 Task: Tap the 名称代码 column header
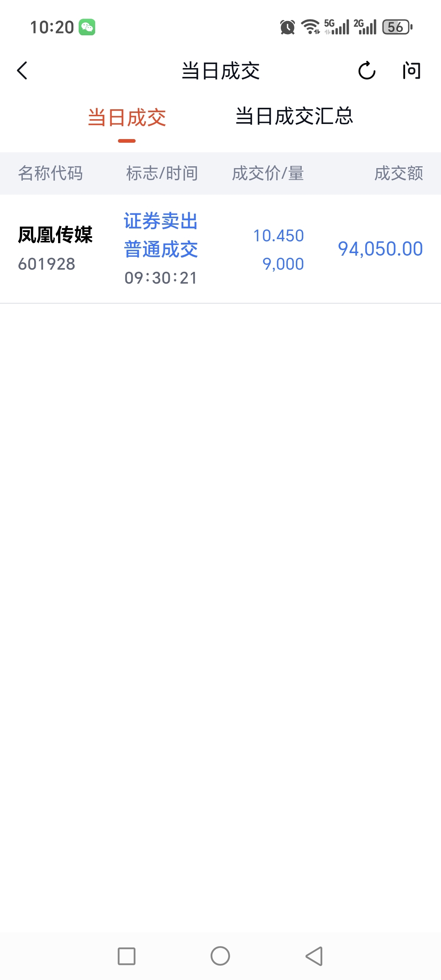point(51,174)
